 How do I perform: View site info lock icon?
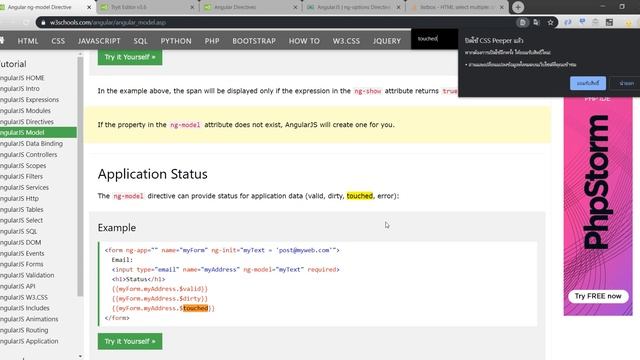coord(43,22)
